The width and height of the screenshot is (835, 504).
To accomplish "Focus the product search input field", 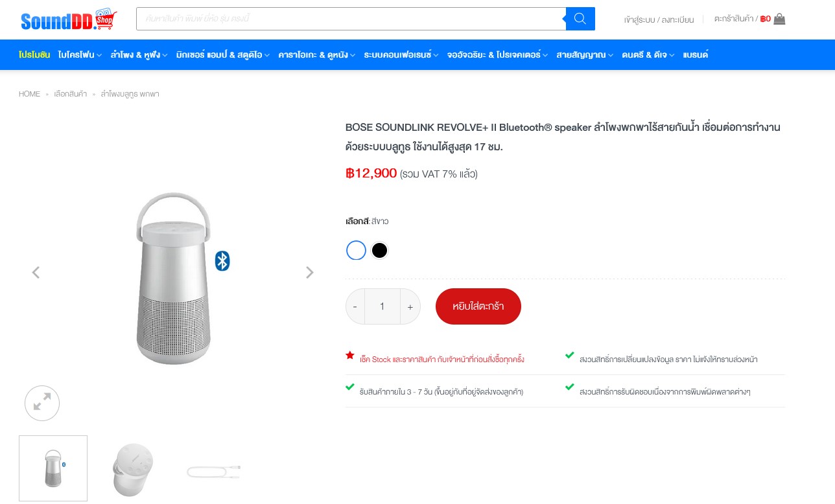I will tap(350, 19).
